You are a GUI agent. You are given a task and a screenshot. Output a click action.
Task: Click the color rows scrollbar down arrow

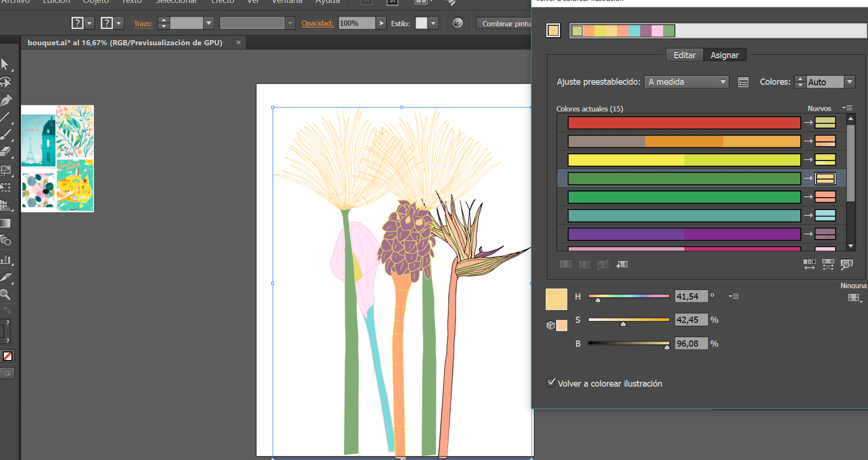click(x=850, y=246)
